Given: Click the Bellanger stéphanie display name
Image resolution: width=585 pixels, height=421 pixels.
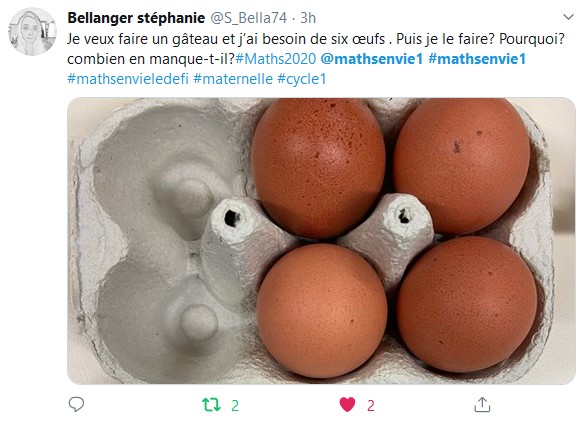Looking at the screenshot, I should coord(136,18).
